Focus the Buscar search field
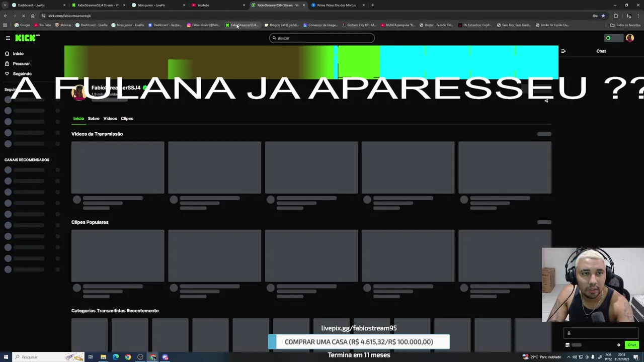This screenshot has width=644, height=362. pos(322,38)
